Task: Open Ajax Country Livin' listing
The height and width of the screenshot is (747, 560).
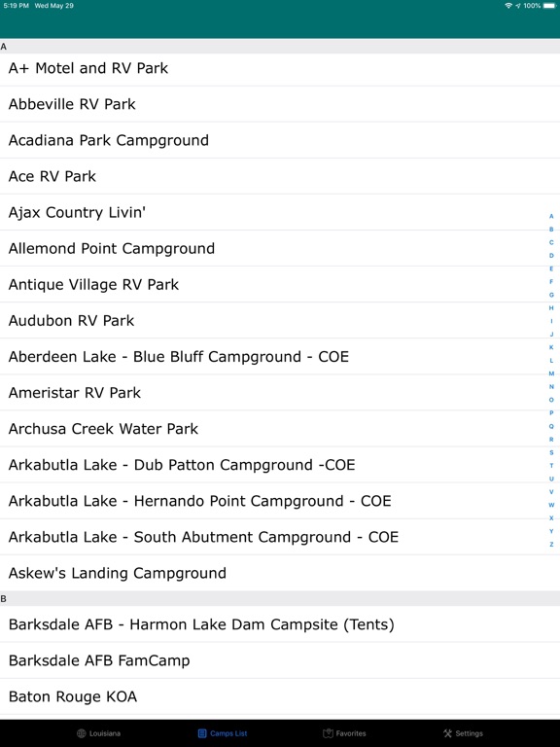Action: pyautogui.click(x=280, y=212)
